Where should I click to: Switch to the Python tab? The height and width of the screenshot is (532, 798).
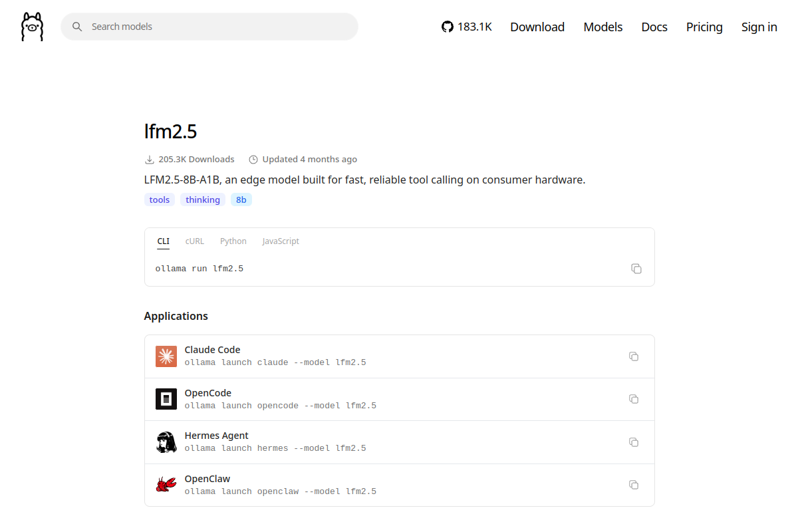point(233,241)
